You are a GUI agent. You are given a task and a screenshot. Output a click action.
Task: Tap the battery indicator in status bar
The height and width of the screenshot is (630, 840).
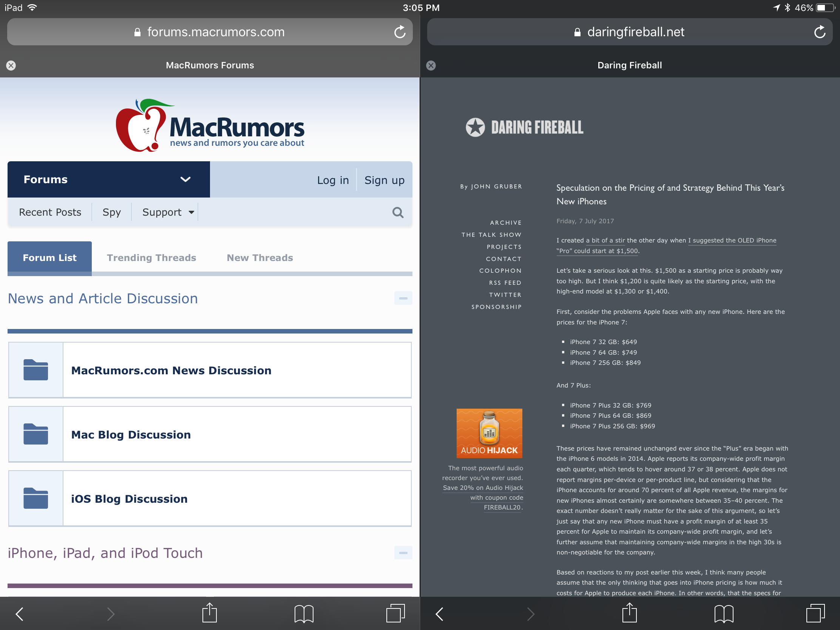pyautogui.click(x=826, y=8)
